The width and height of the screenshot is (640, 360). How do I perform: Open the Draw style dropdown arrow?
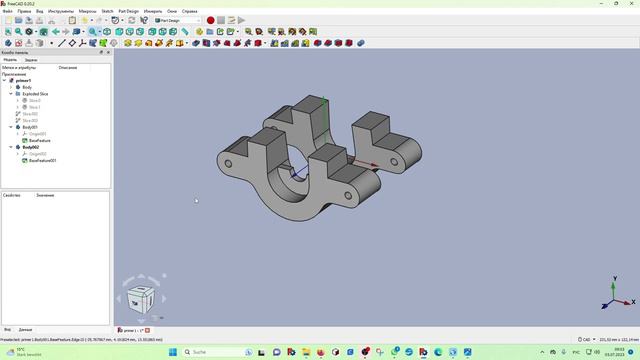(x=36, y=32)
